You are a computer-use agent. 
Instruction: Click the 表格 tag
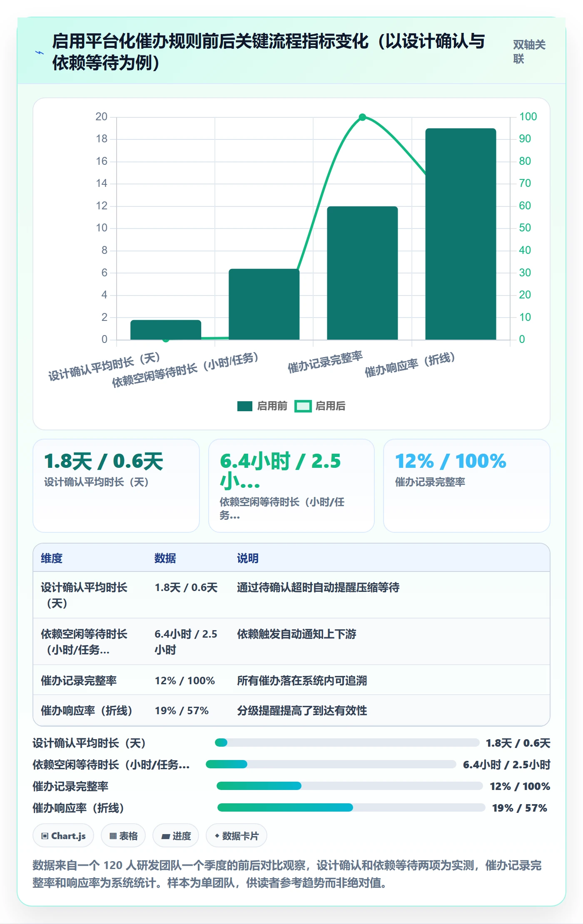(123, 836)
